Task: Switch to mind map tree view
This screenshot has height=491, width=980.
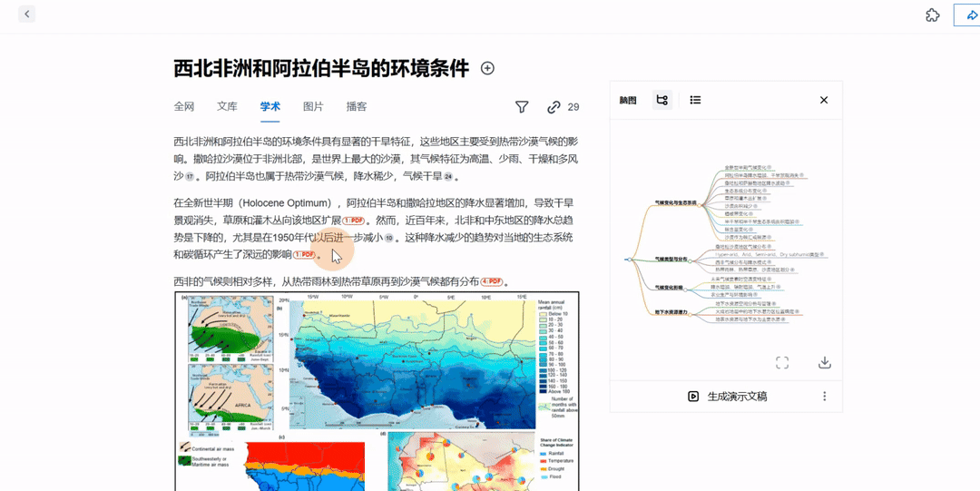Action: click(662, 100)
